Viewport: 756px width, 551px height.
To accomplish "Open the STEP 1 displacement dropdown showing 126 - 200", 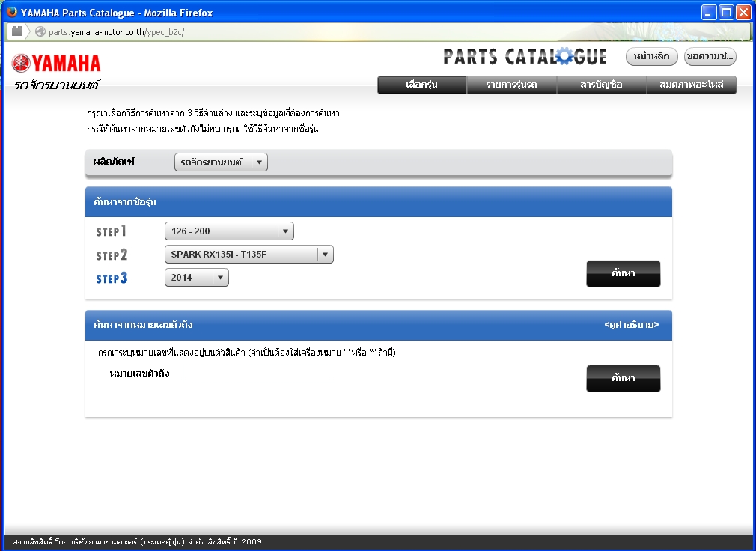I will (229, 231).
